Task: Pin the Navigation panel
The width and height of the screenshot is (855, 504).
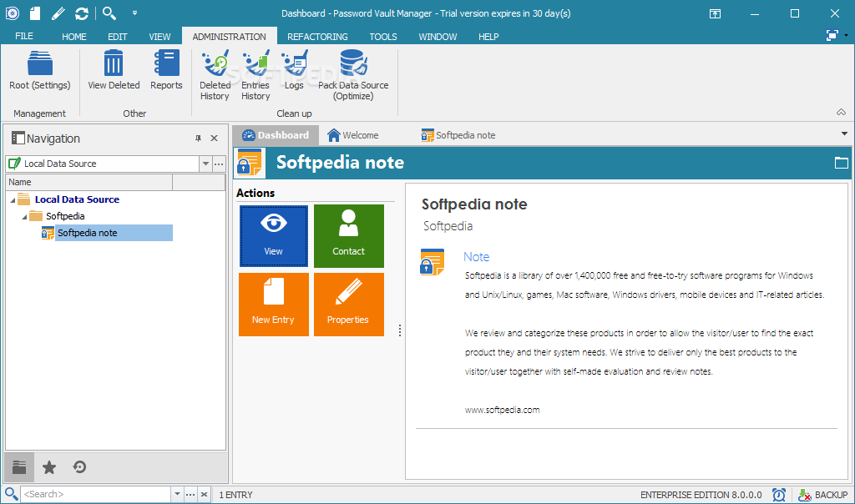Action: (199, 139)
